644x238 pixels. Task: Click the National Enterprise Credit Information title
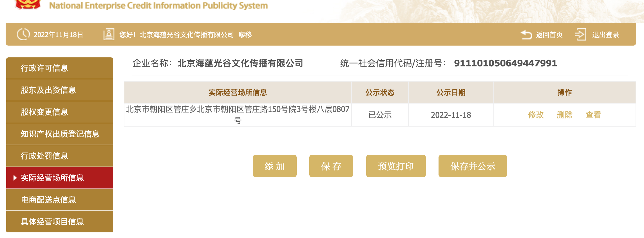(158, 5)
